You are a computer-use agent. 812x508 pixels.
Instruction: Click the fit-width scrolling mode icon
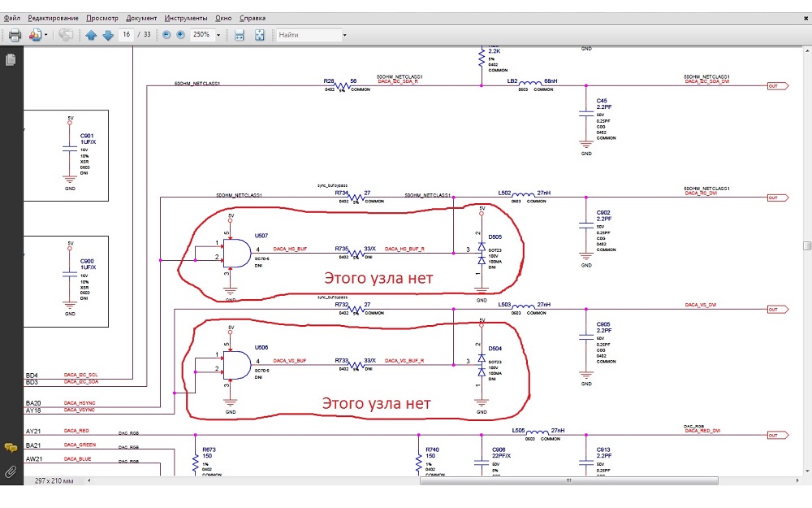(x=240, y=35)
